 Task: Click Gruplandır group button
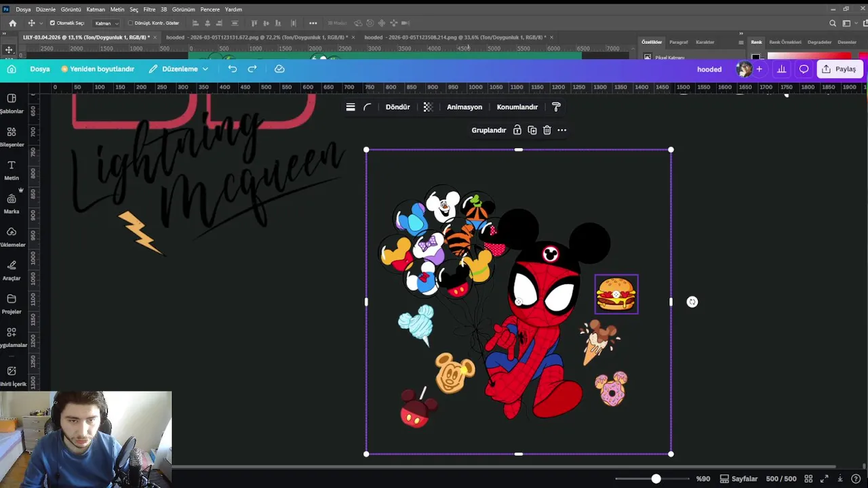click(x=489, y=130)
